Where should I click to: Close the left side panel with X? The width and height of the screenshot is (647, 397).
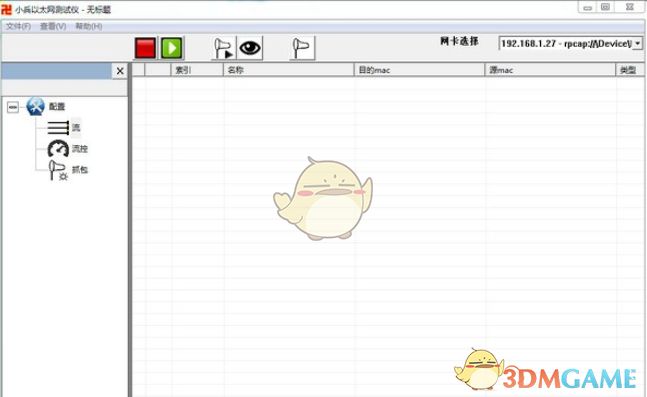click(120, 71)
